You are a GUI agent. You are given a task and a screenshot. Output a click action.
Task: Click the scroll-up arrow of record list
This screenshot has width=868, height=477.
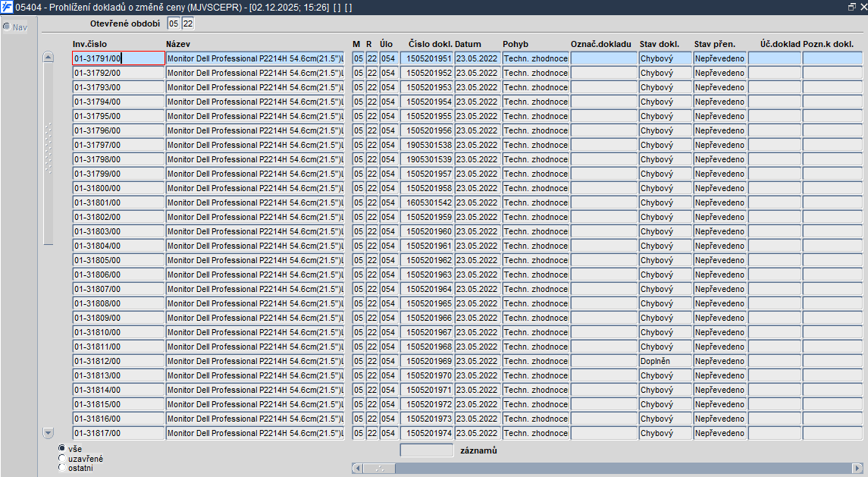click(49, 57)
